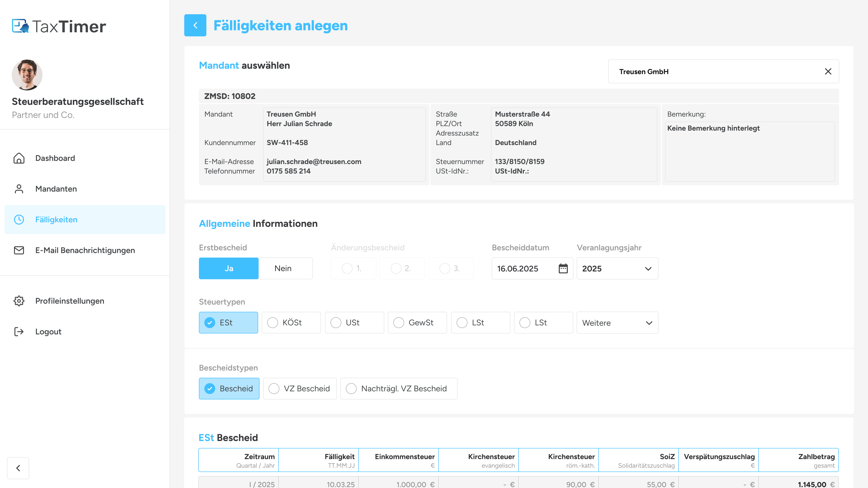Set Erstbescheid to Ja
Image resolution: width=868 pixels, height=488 pixels.
click(229, 268)
